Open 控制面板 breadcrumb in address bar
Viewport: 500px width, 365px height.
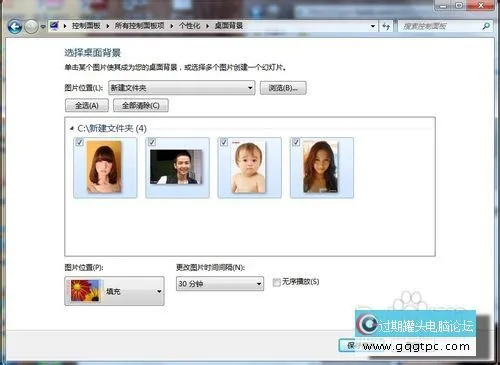pyautogui.click(x=86, y=26)
